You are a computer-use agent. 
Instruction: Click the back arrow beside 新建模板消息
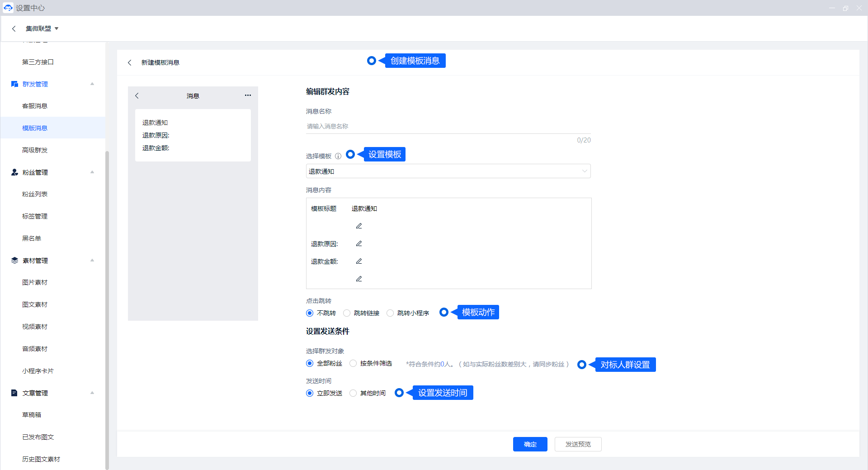click(130, 62)
